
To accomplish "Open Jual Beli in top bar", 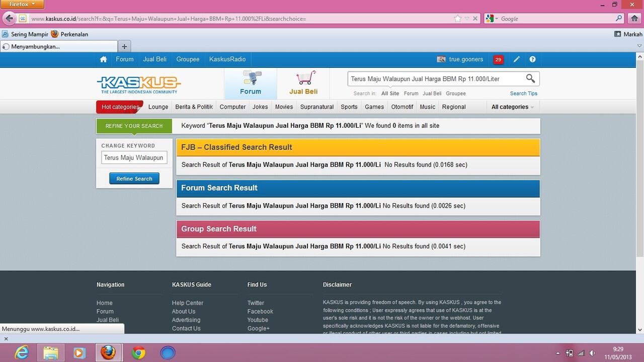I will [x=154, y=59].
